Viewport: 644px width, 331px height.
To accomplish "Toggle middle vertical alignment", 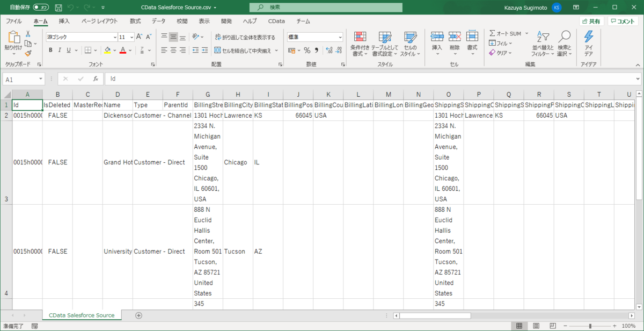I will click(x=173, y=37).
